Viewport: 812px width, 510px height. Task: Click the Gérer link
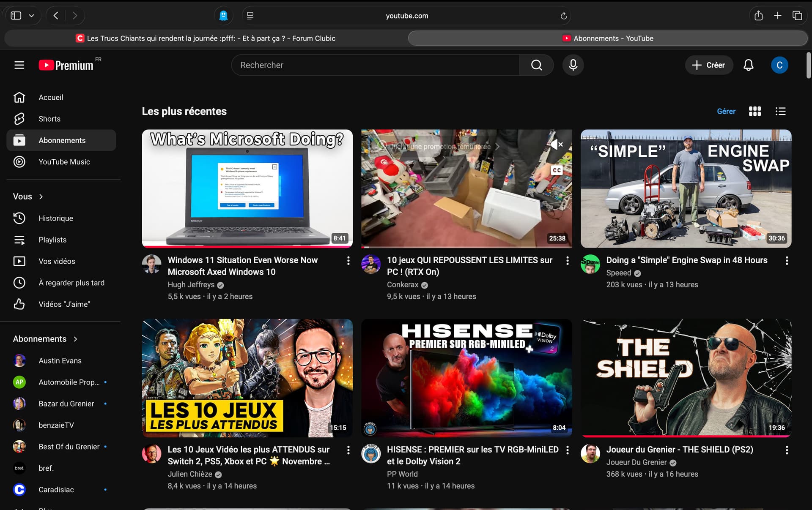[x=726, y=111]
